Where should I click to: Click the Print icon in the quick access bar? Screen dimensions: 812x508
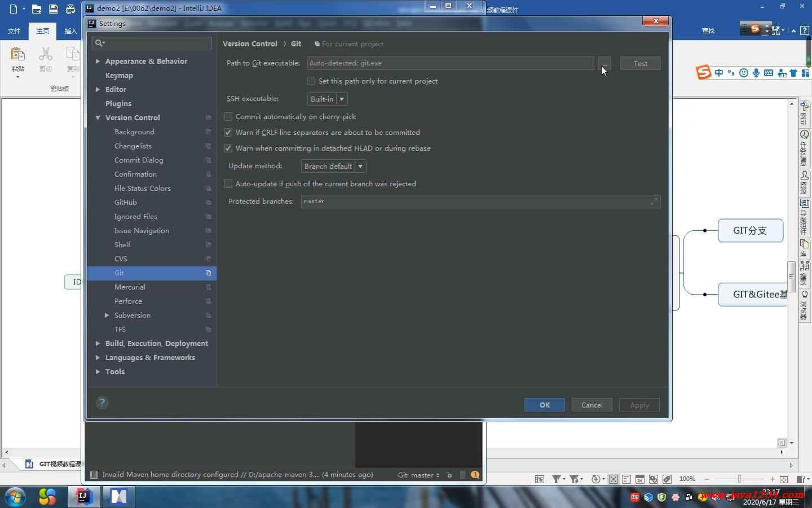(x=70, y=8)
